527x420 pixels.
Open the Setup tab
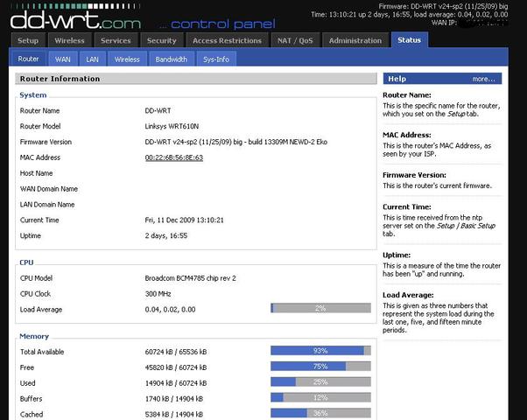[28, 40]
